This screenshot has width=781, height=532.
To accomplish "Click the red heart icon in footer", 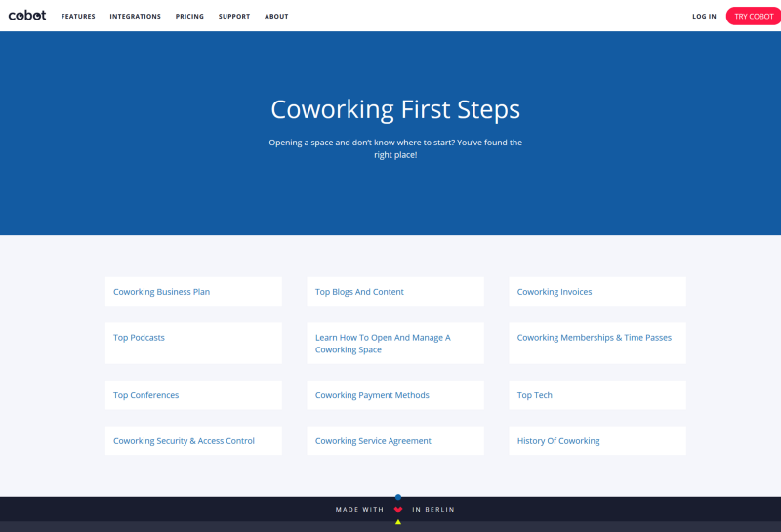I will tap(398, 510).
